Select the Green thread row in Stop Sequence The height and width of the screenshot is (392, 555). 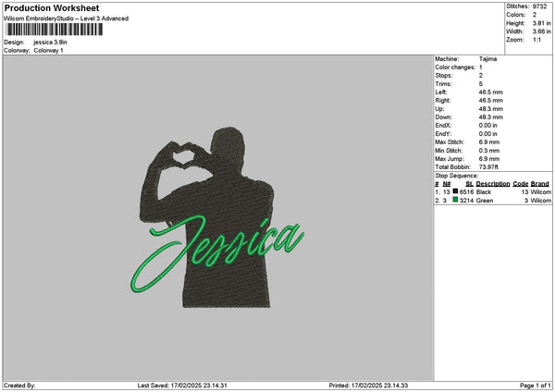click(493, 201)
